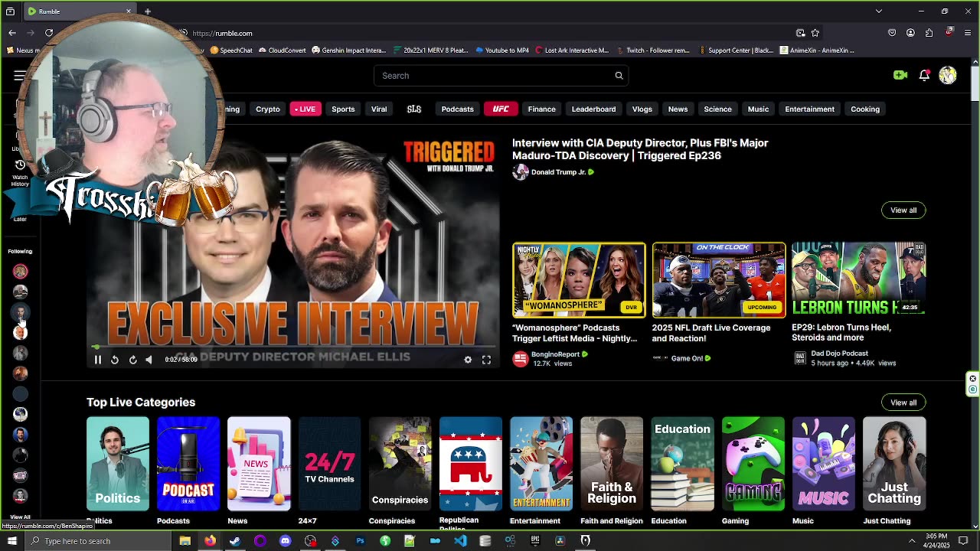Open Photoshop from the taskbar
The image size is (980, 551).
pos(360,541)
